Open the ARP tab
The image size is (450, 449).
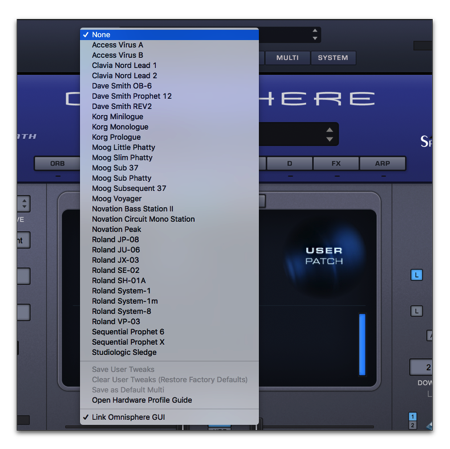tap(382, 164)
